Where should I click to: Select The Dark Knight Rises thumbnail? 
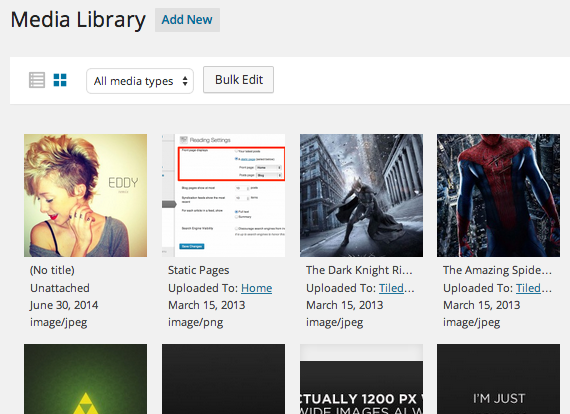[x=361, y=195]
